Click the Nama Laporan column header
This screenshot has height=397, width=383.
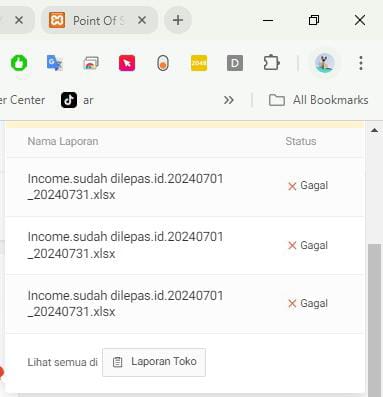click(x=63, y=141)
